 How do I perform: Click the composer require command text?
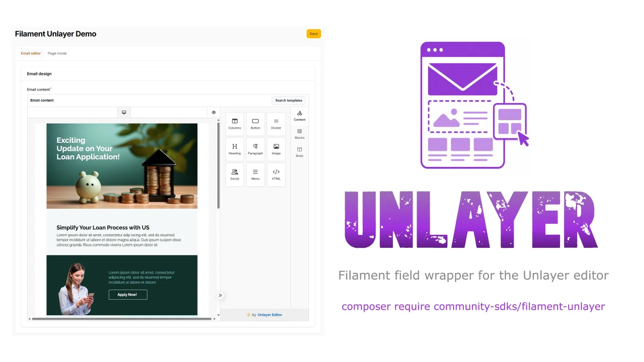[x=473, y=306]
